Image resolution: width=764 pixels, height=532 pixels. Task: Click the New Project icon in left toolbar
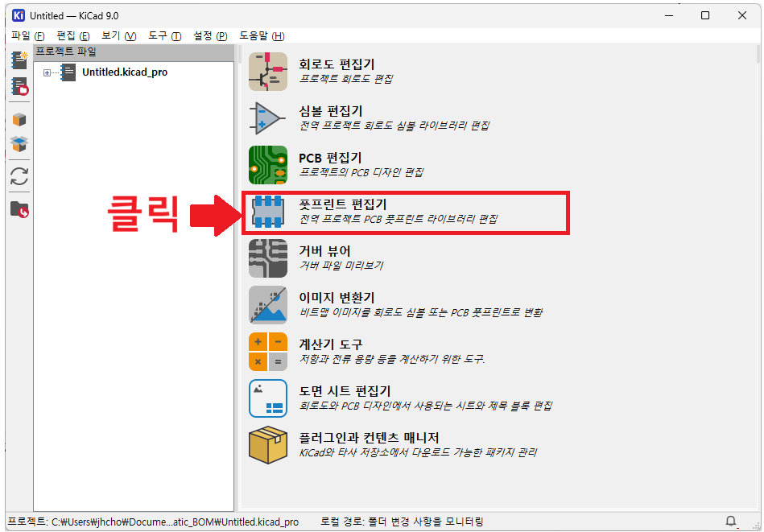(x=19, y=60)
